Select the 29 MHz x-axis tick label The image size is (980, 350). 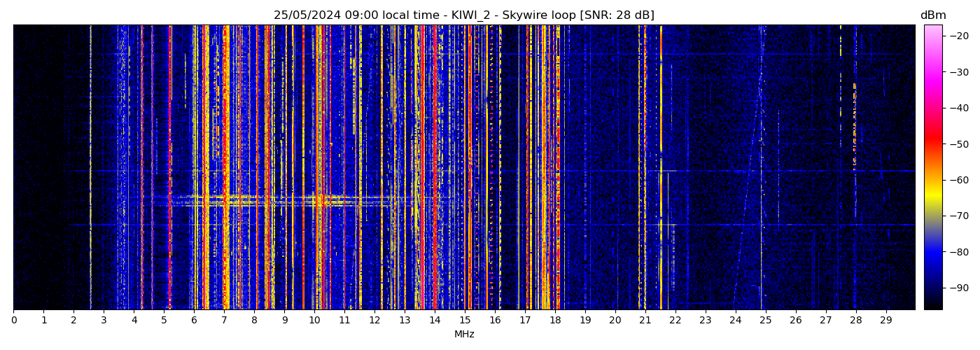tap(885, 321)
